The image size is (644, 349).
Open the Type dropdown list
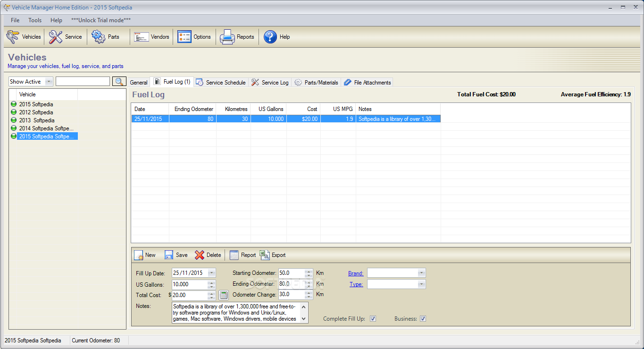tap(421, 284)
